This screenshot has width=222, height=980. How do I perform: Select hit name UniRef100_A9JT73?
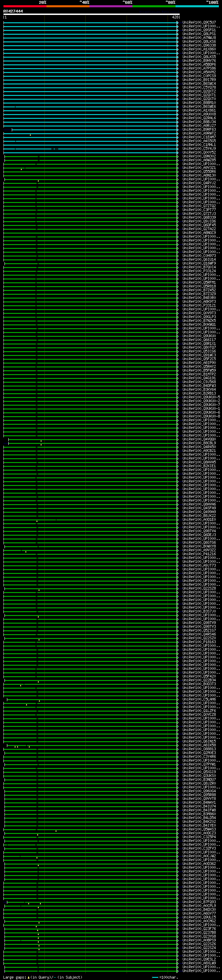pyautogui.click(x=199, y=565)
